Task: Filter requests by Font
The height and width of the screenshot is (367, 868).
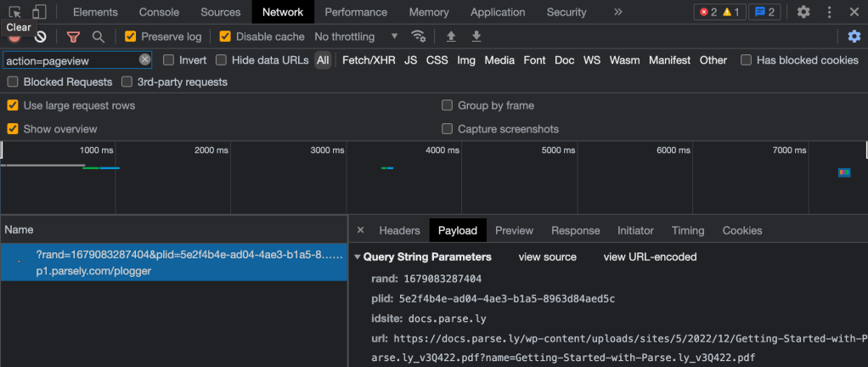Action: [x=535, y=59]
